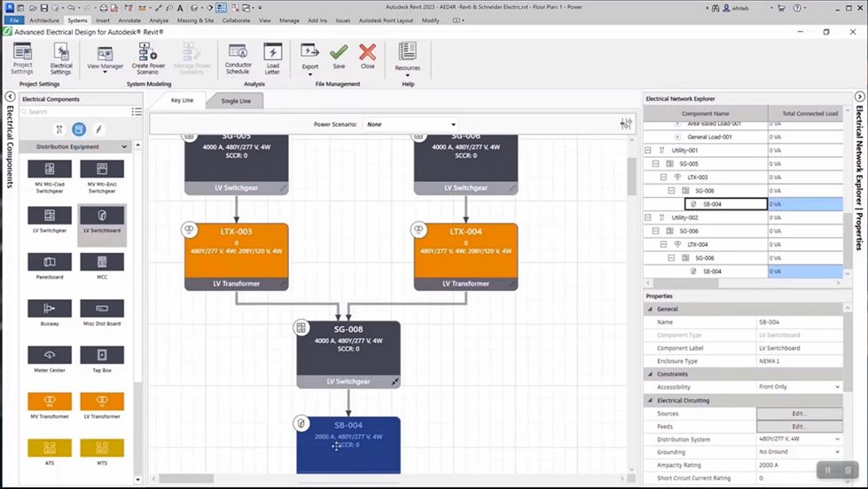Viewport: 868px width, 489px height.
Task: Select the MV Transformer component
Action: coord(50,406)
